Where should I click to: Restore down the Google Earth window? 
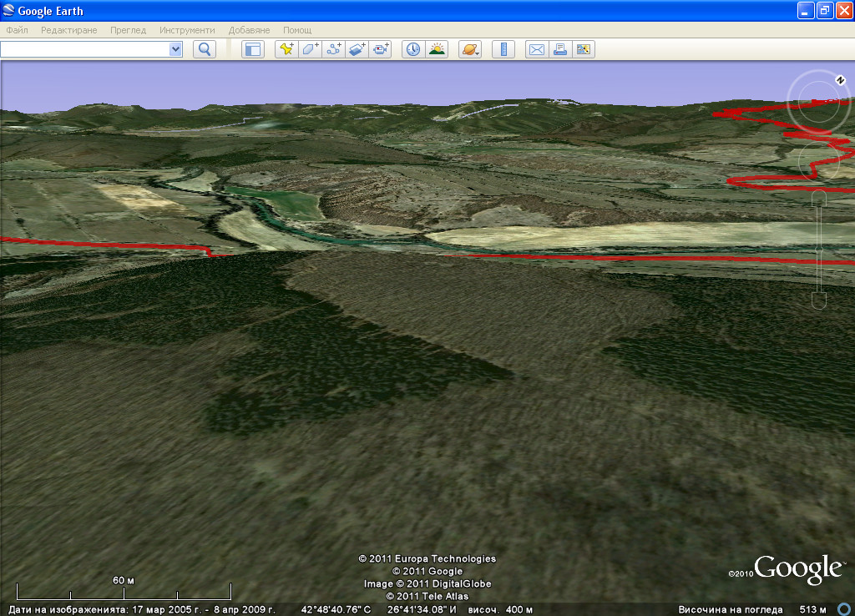pyautogui.click(x=825, y=10)
